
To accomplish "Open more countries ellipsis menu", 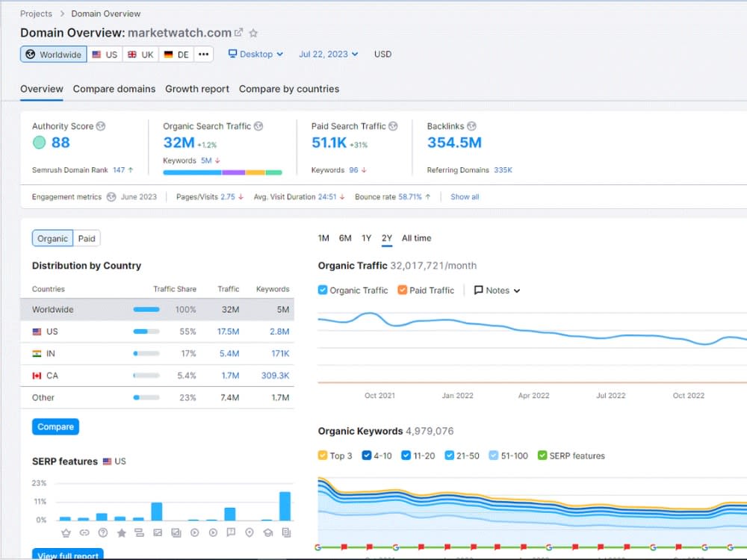I will pyautogui.click(x=203, y=55).
